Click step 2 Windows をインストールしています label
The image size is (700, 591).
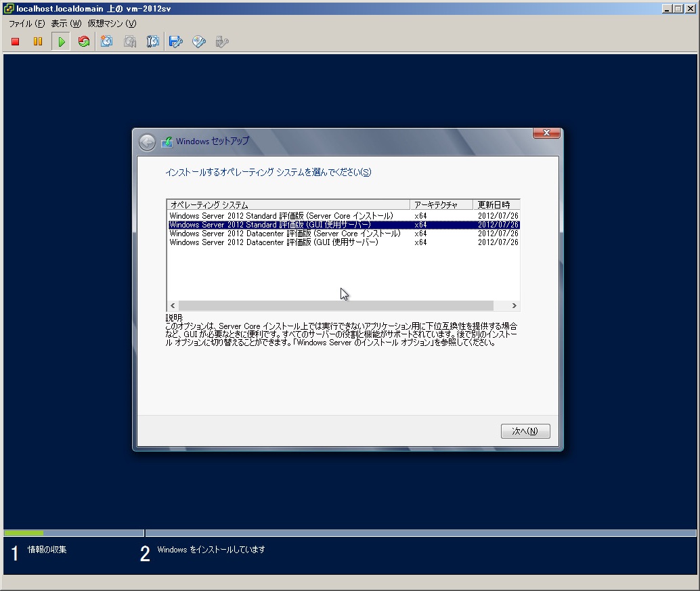tap(211, 550)
